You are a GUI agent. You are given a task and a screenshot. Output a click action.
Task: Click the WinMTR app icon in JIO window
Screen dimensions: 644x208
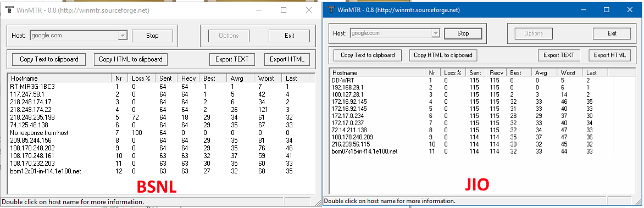[330, 10]
